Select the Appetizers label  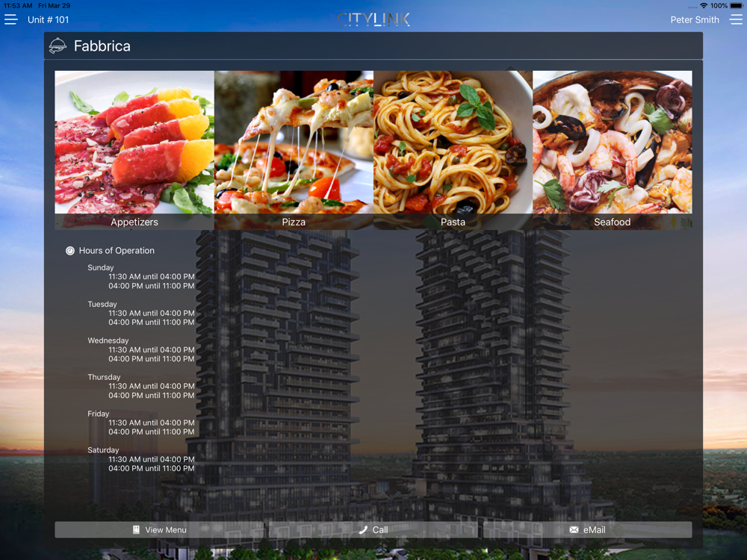(x=134, y=222)
